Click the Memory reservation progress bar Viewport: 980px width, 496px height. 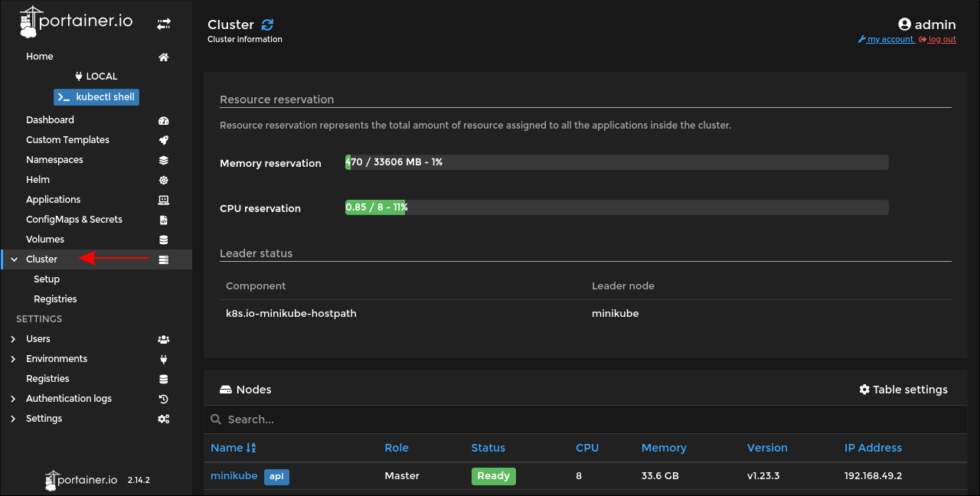tap(617, 162)
